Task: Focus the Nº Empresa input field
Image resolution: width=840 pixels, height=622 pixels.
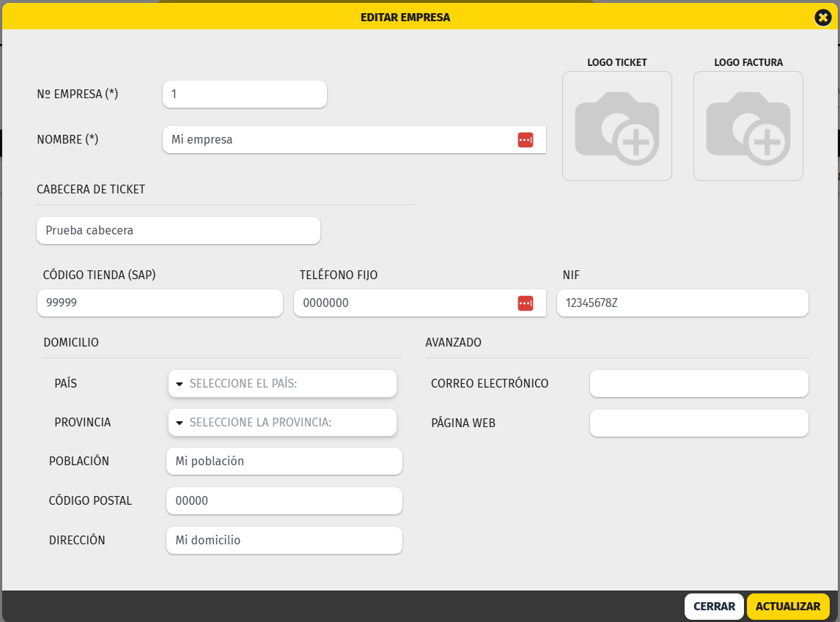Action: tap(244, 95)
